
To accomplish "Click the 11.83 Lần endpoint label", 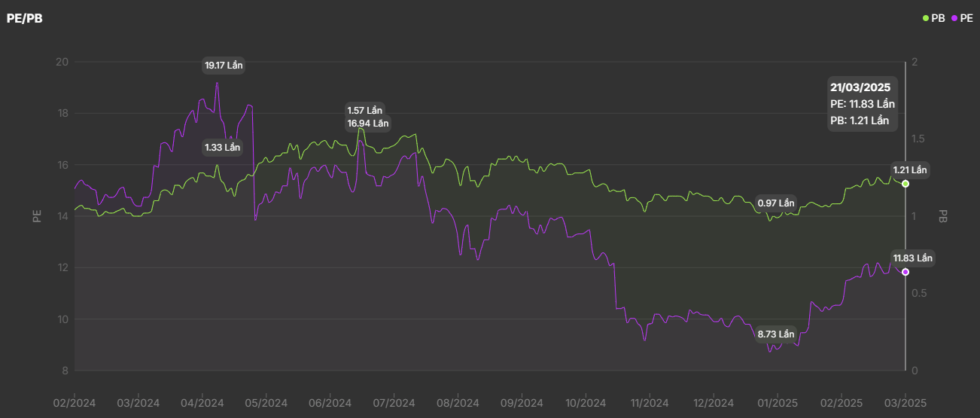I will click(912, 258).
